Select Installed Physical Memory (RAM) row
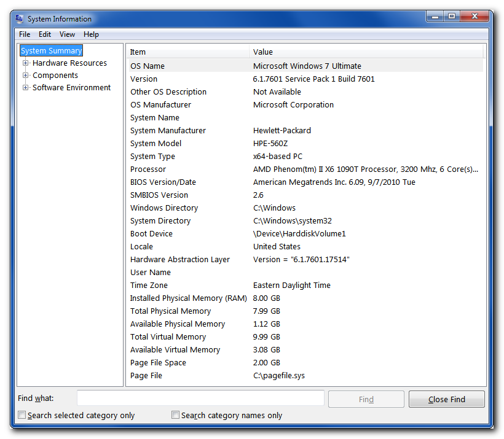The height and width of the screenshot is (439, 504). 306,298
